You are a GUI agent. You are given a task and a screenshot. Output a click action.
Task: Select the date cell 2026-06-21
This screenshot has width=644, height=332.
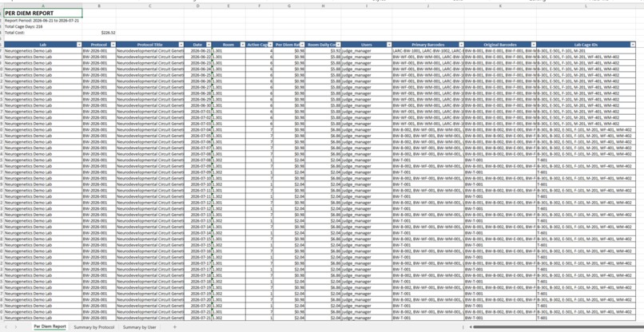pyautogui.click(x=198, y=50)
